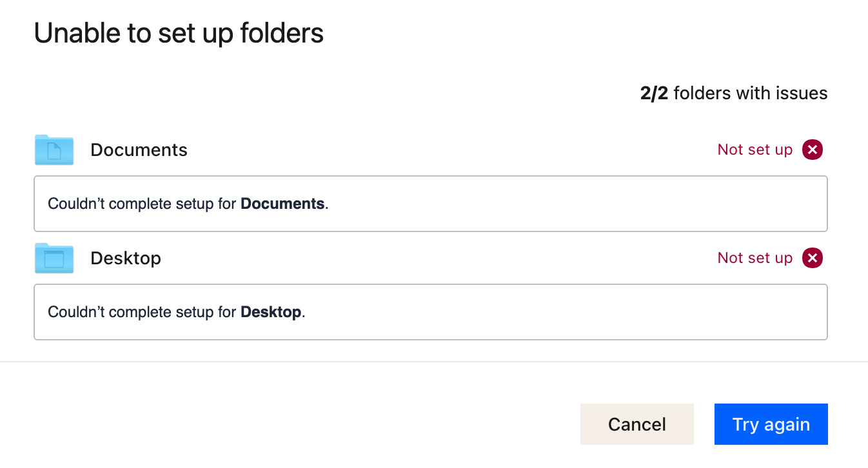Click the red X badge next to Documents status
868x468 pixels.
tap(813, 150)
